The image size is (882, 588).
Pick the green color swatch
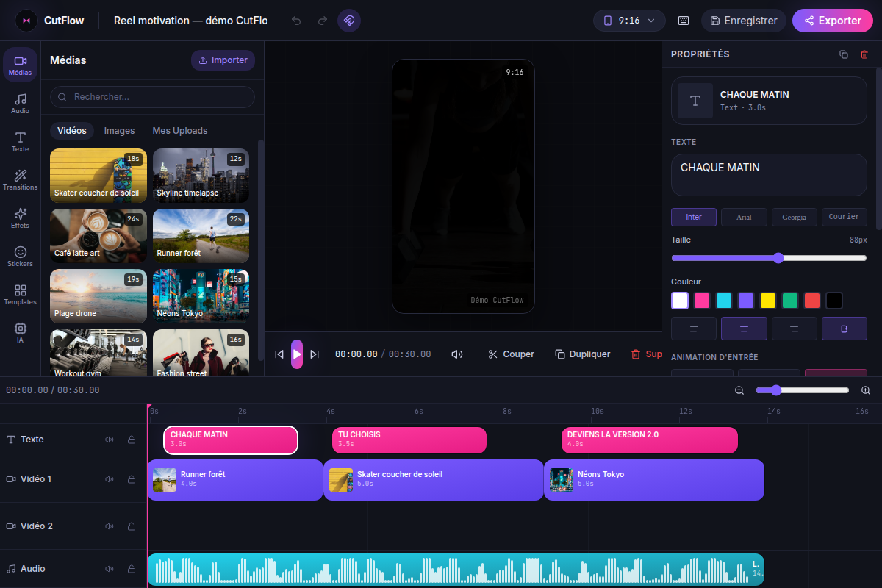[790, 301]
